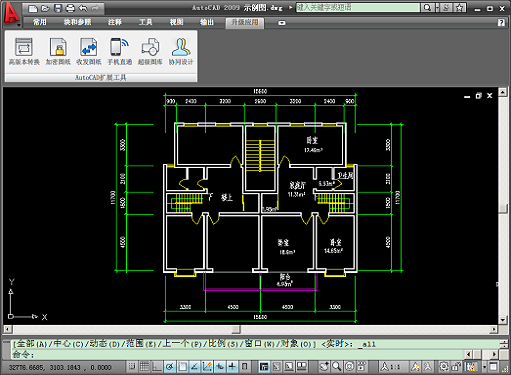Toggle Lineweight display in the status bar
This screenshot has width=511, height=375.
tap(232, 367)
